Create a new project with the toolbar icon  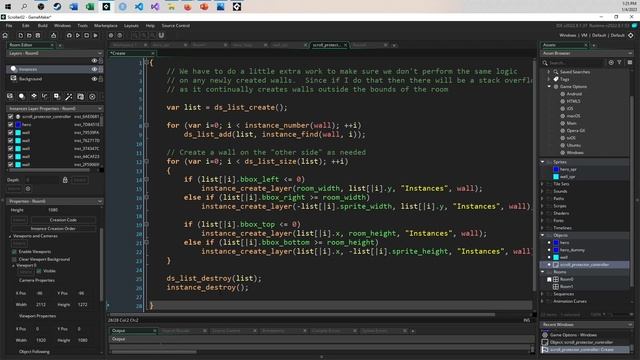pos(20,36)
